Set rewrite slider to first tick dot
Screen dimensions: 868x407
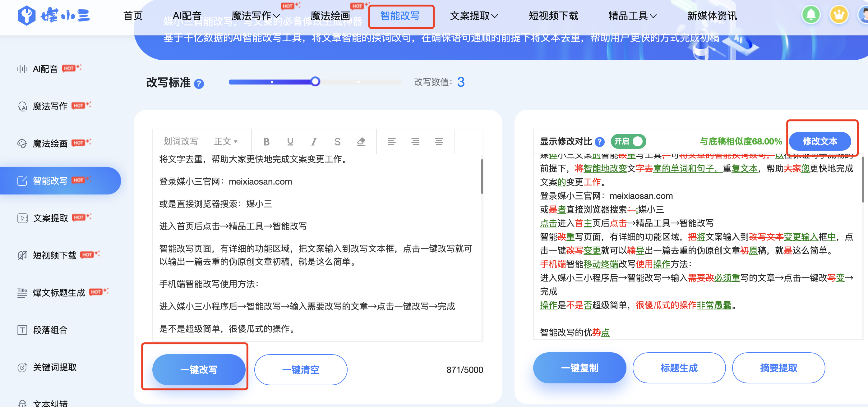[x=272, y=82]
